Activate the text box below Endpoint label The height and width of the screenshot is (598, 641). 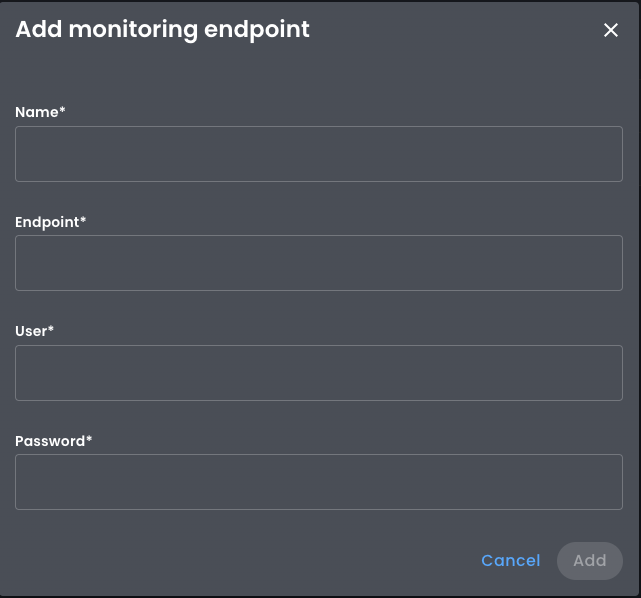319,263
